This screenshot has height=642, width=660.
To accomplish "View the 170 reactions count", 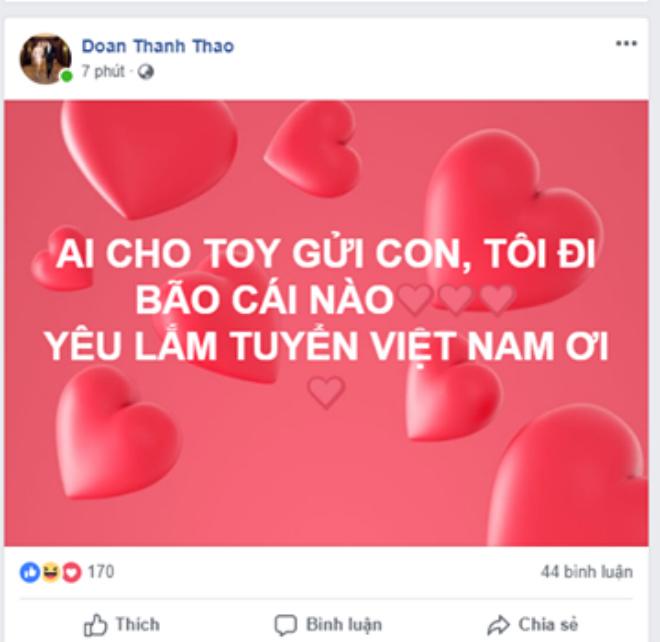I will pos(101,572).
